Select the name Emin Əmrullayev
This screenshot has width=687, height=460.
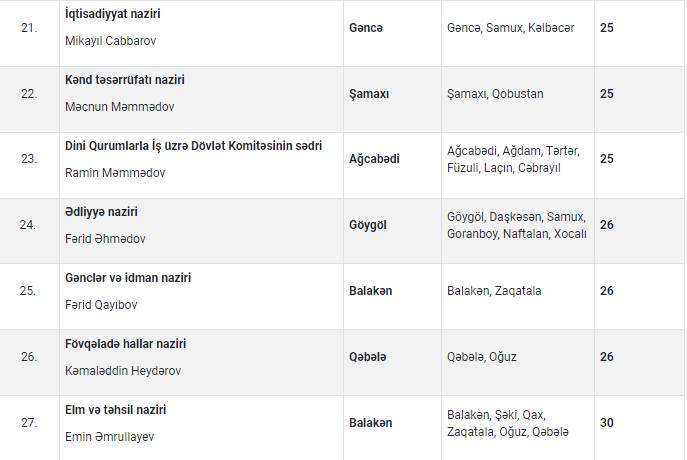tap(109, 437)
